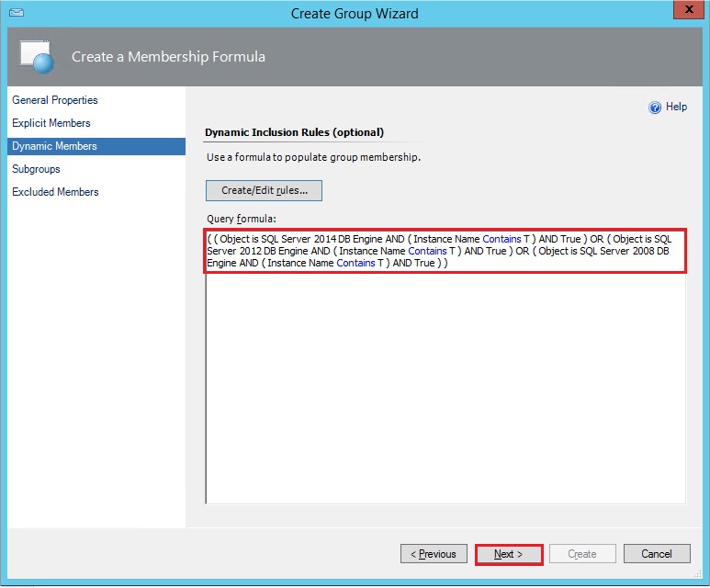Open the Excluded Members step
The height and width of the screenshot is (588, 710).
pos(55,192)
